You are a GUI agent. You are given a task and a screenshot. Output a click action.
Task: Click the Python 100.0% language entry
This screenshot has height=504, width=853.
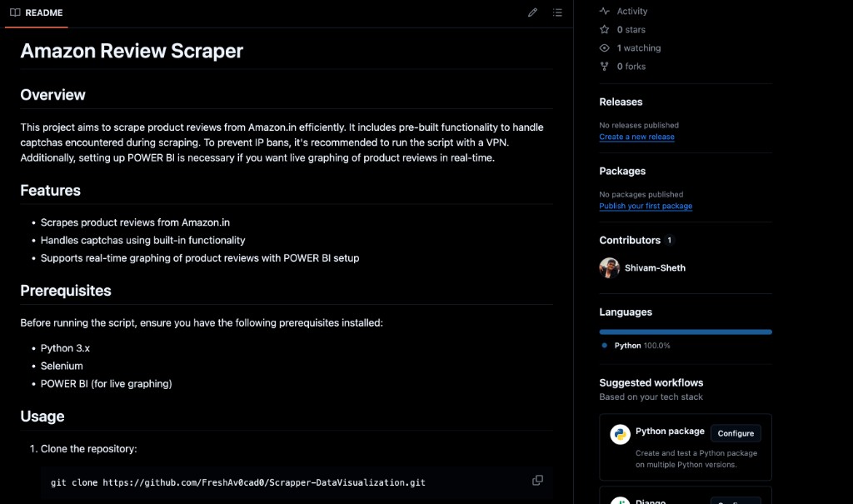coord(642,346)
